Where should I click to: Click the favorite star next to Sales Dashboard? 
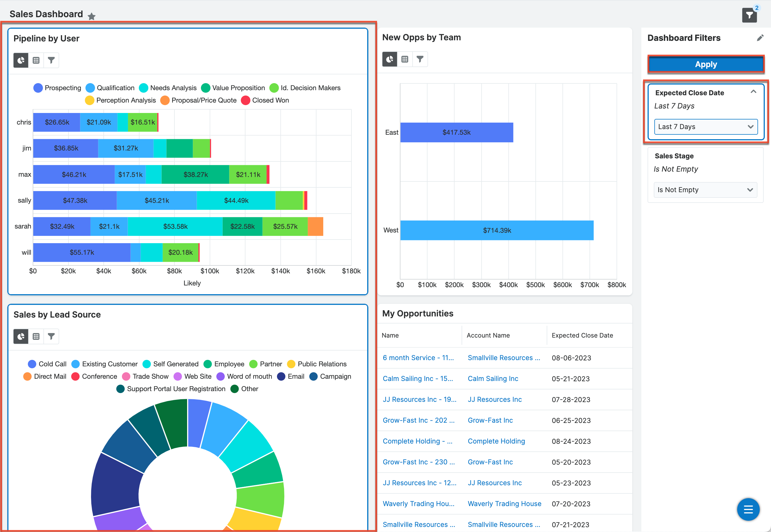(92, 16)
